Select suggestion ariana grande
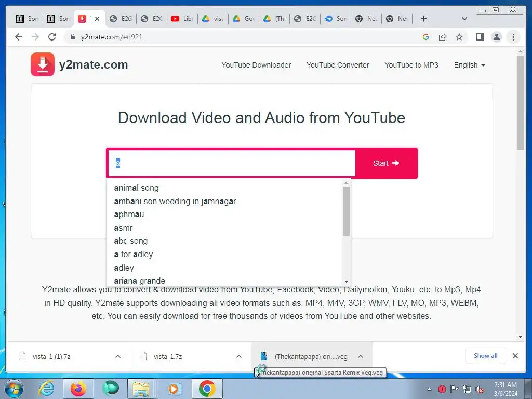Image resolution: width=532 pixels, height=399 pixels. tap(225, 281)
